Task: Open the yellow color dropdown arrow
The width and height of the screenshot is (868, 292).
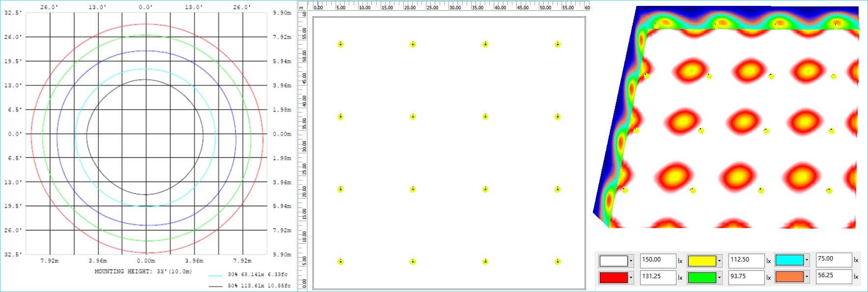Action: [x=719, y=261]
